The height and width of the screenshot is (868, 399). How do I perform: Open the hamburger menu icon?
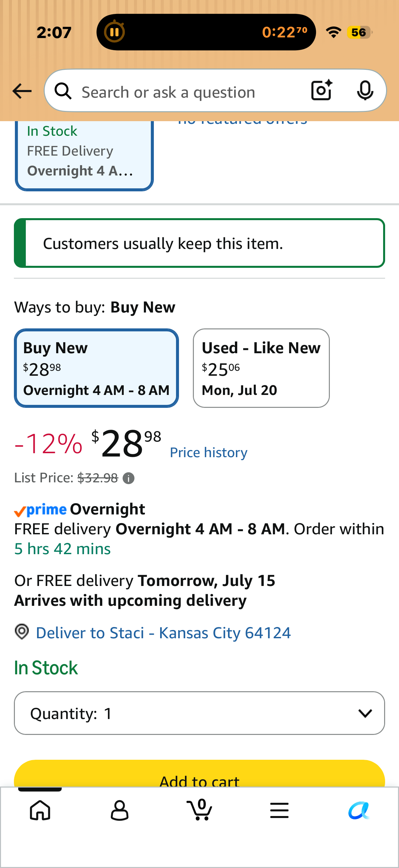point(279,810)
